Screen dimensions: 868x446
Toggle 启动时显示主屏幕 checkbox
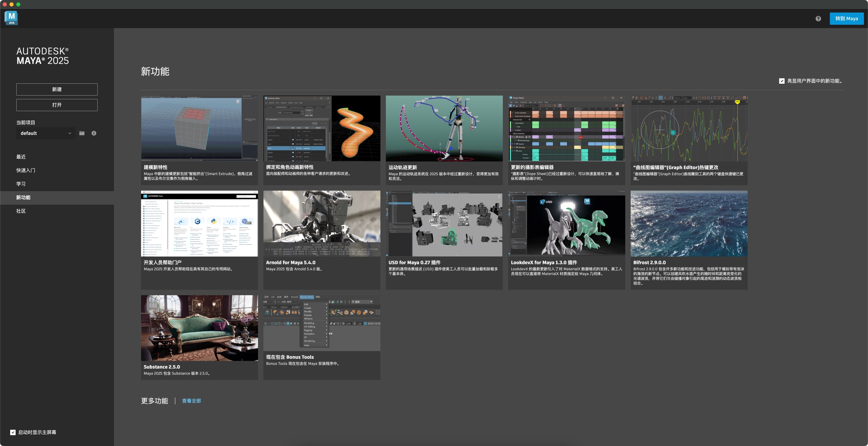13,432
